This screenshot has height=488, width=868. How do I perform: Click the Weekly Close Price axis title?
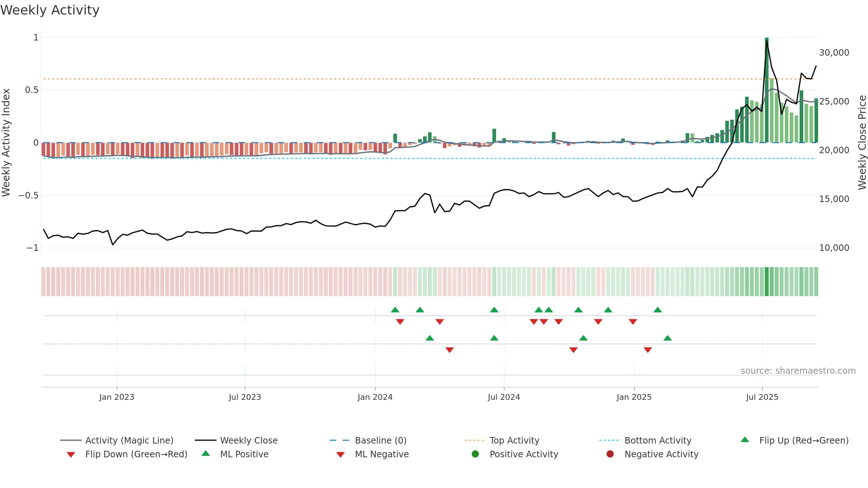[862, 142]
